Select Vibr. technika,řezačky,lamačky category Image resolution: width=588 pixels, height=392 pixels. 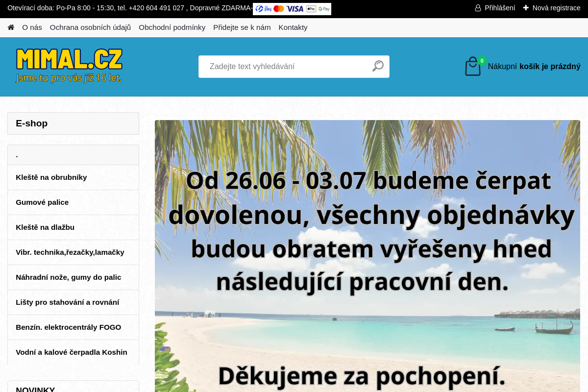tap(73, 252)
